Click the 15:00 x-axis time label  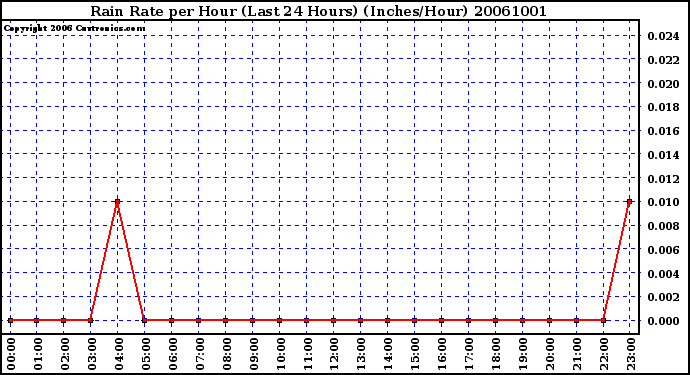415,354
